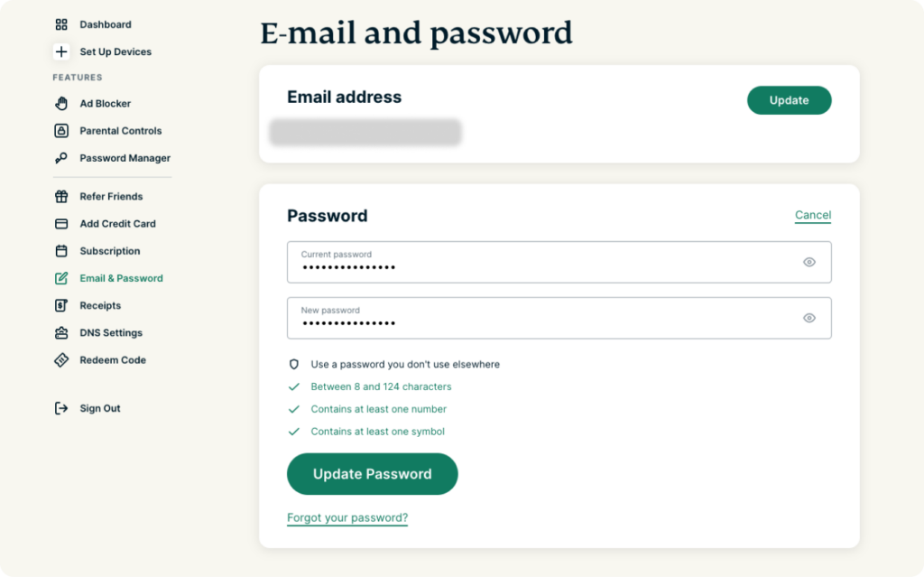This screenshot has height=577, width=924.
Task: Select the Receipts icon in sidebar
Action: [60, 305]
